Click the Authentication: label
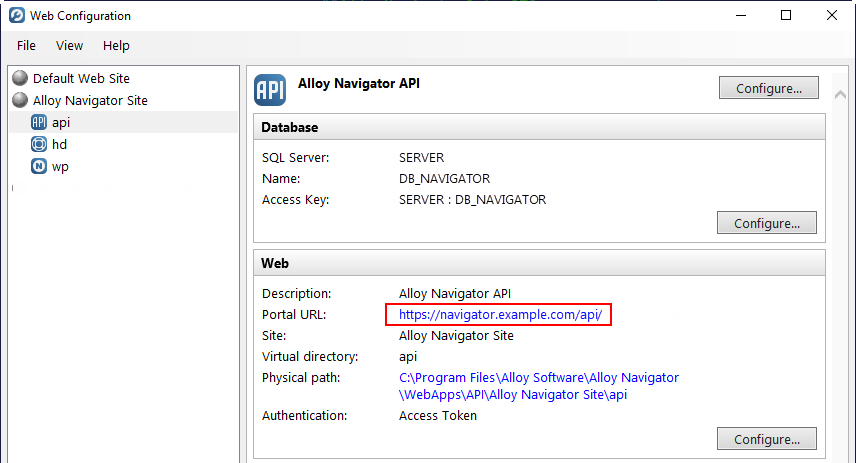The height and width of the screenshot is (463, 856). pyautogui.click(x=304, y=415)
